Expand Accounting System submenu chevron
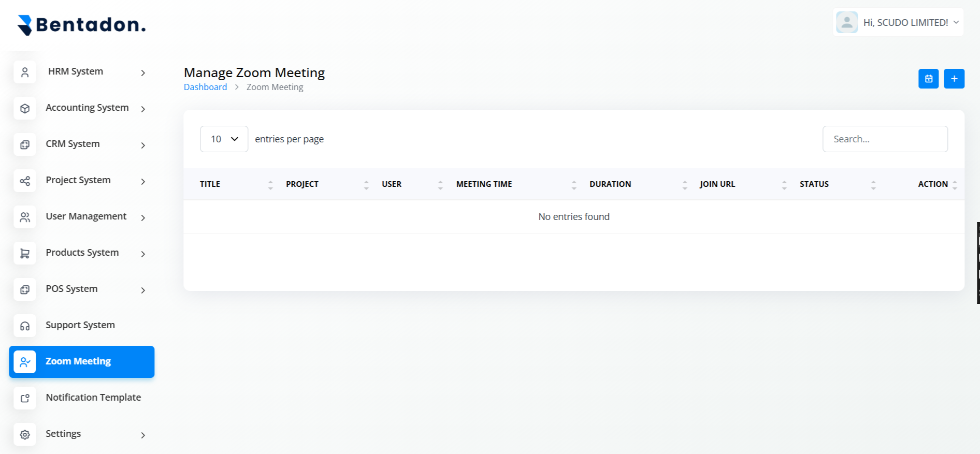This screenshot has width=980, height=454. coord(143,109)
